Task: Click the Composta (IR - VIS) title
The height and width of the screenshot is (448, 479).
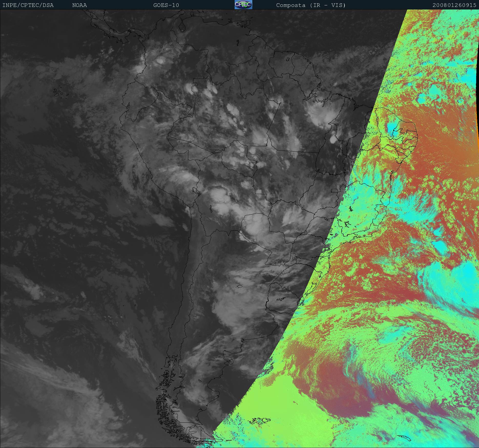Action: (311, 5)
